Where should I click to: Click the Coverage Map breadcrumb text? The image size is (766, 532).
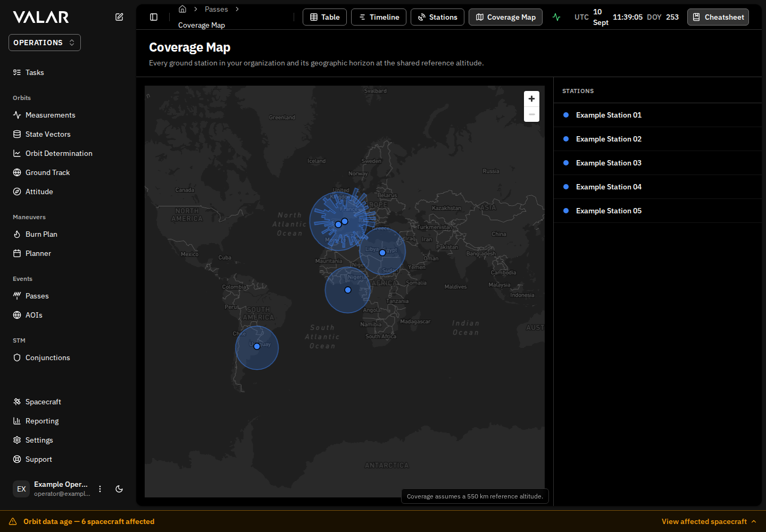(202, 25)
